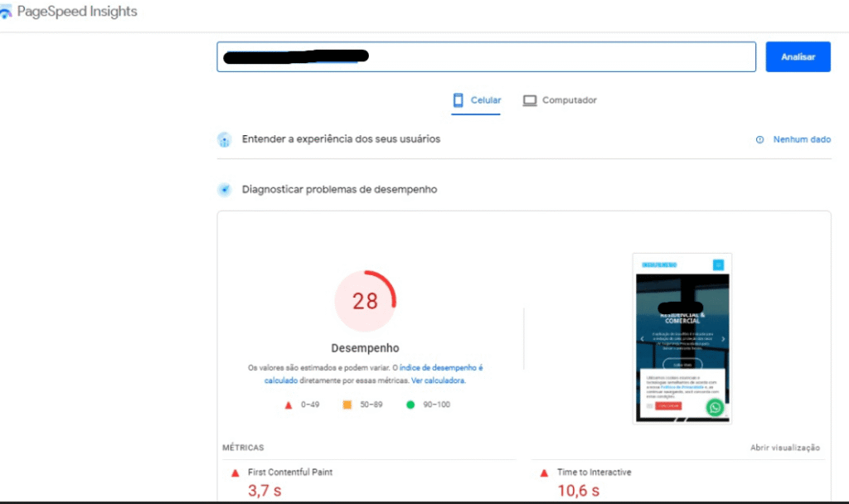The width and height of the screenshot is (849, 504).
Task: Click the user experience section circle icon
Action: (x=224, y=139)
